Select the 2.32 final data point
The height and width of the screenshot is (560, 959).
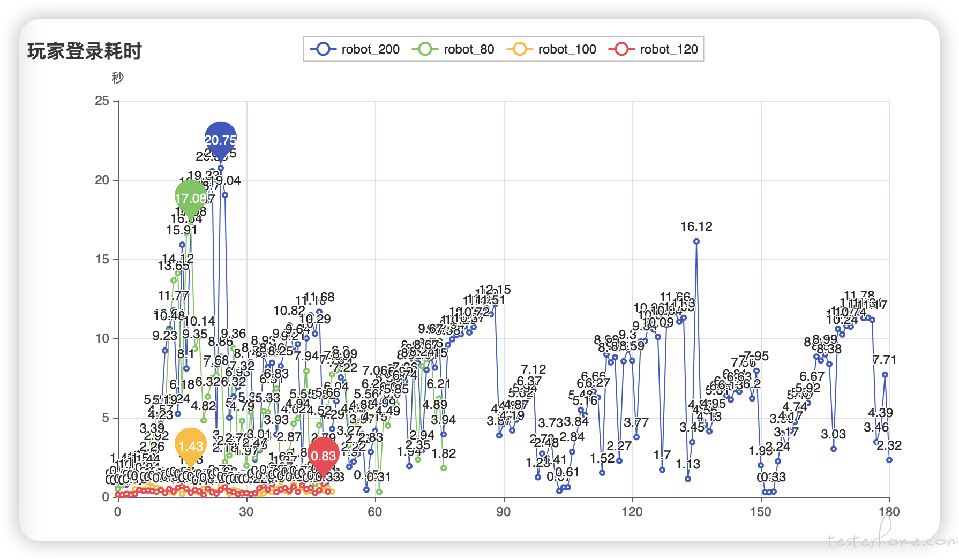[x=889, y=460]
